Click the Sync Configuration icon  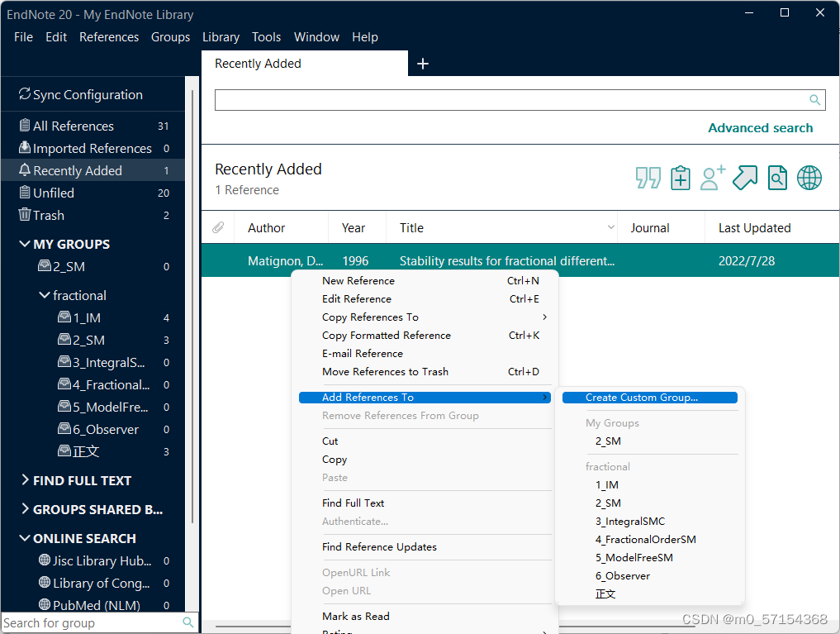pyautogui.click(x=25, y=93)
